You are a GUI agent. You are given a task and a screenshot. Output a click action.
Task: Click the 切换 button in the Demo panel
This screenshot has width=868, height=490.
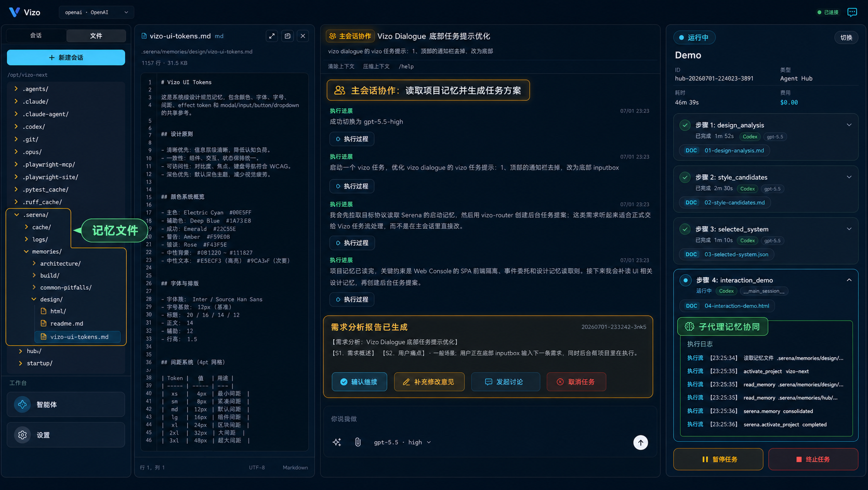[846, 37]
